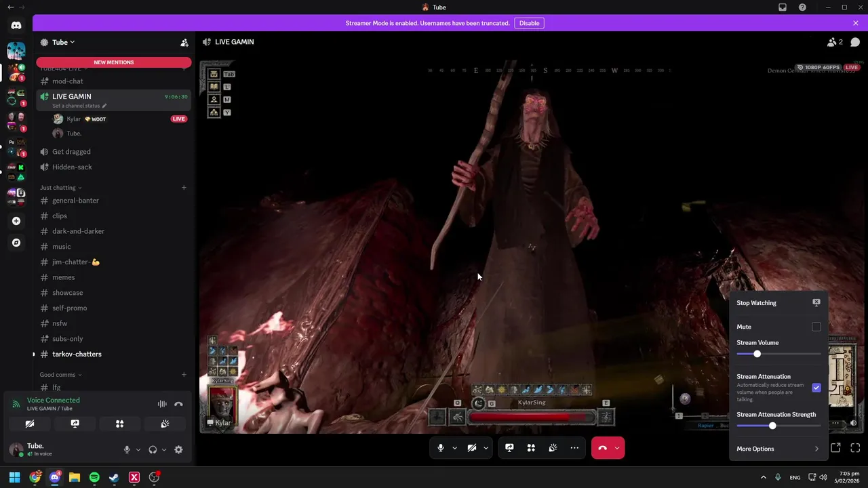Open User Settings gear icon
The height and width of the screenshot is (488, 868).
click(x=178, y=449)
